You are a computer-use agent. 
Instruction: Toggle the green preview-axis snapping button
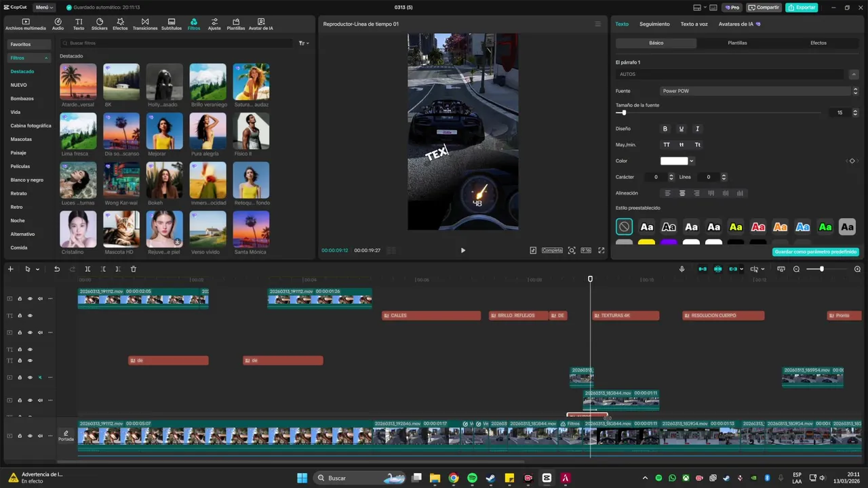pyautogui.click(x=718, y=269)
